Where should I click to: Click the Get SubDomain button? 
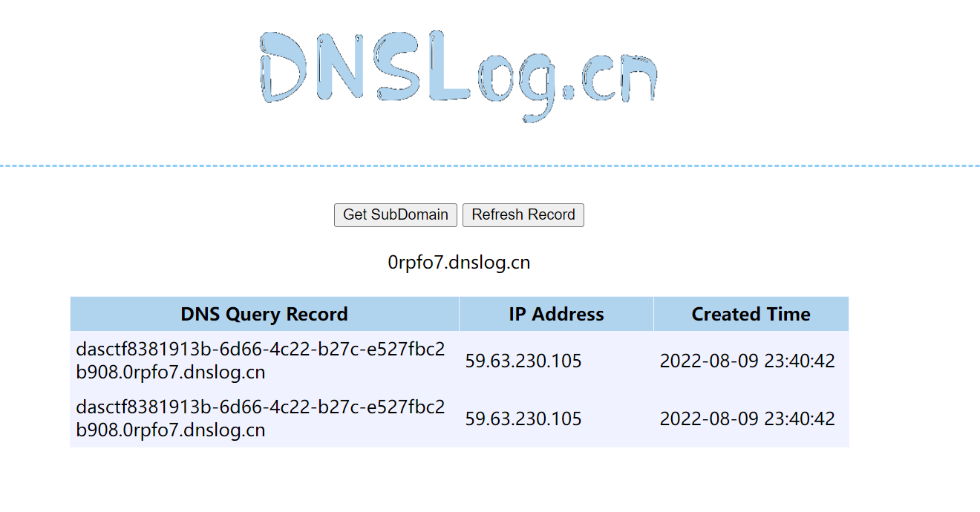396,215
